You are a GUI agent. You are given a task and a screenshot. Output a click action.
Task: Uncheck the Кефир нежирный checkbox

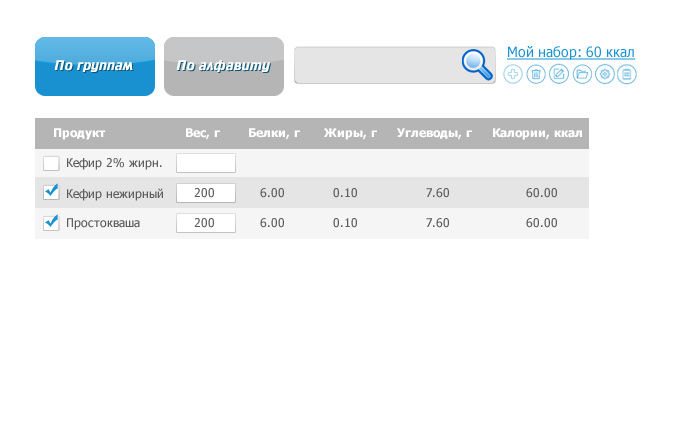51,192
